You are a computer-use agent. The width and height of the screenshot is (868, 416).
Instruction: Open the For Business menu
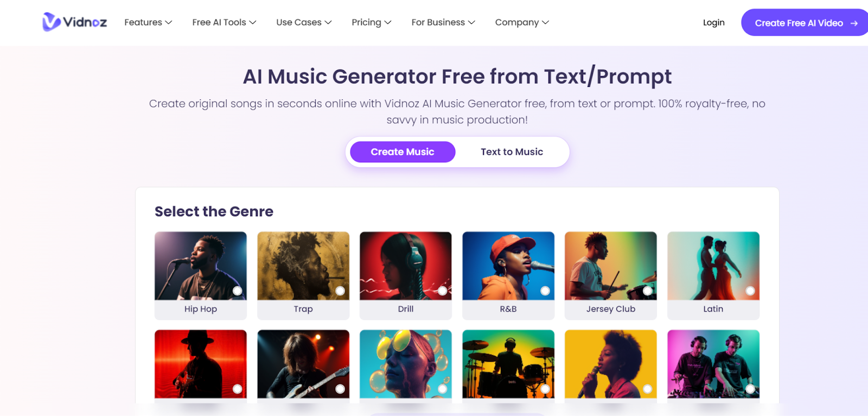click(x=443, y=22)
